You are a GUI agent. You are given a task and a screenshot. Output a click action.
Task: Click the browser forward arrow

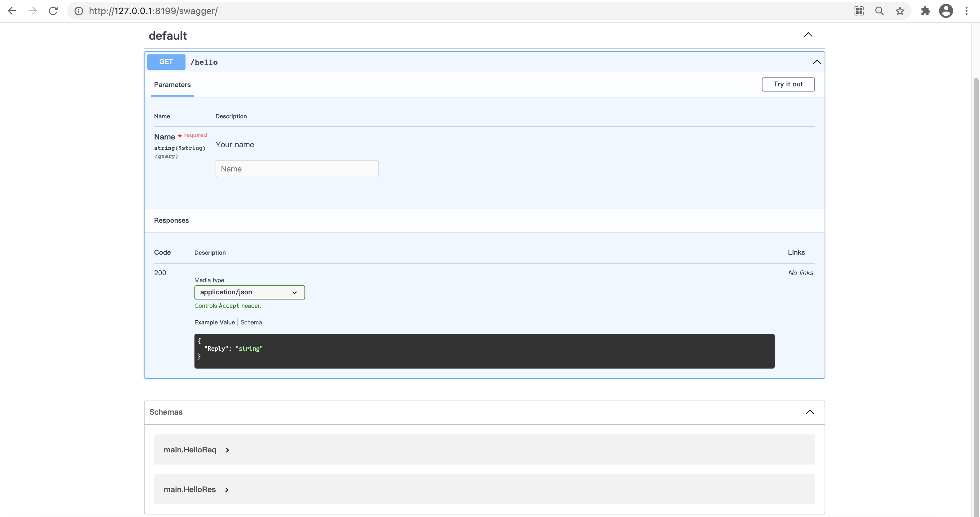click(33, 11)
